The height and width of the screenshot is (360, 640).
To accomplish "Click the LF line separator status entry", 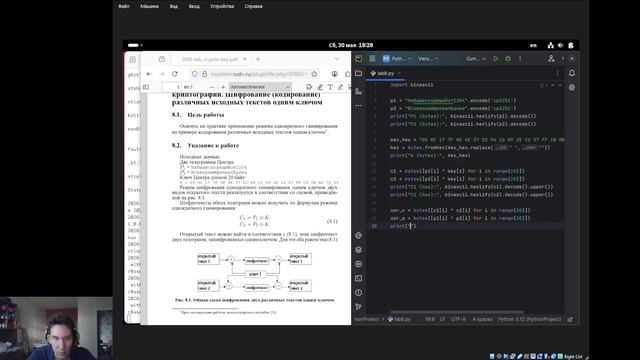I will [x=442, y=319].
